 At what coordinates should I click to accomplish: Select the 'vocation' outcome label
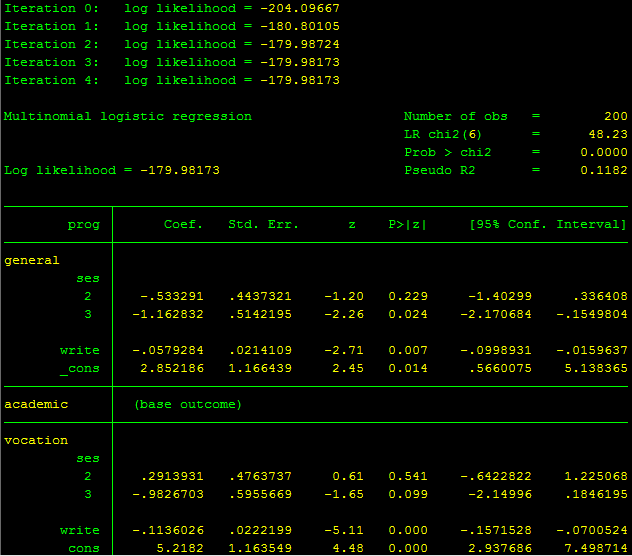coord(36,440)
